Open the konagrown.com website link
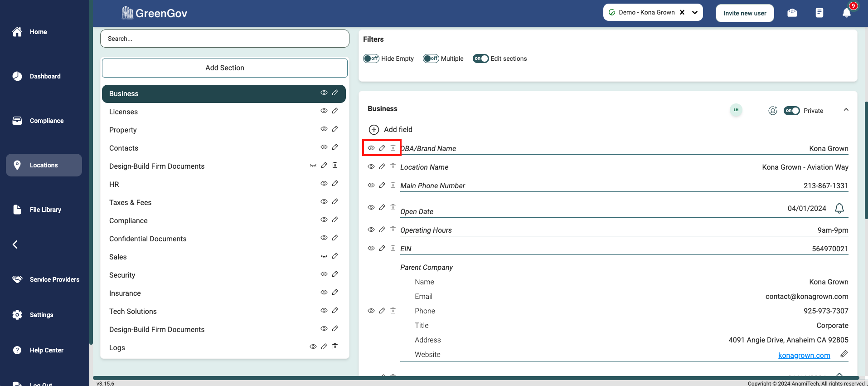Viewport: 868px width, 386px height. (x=804, y=355)
